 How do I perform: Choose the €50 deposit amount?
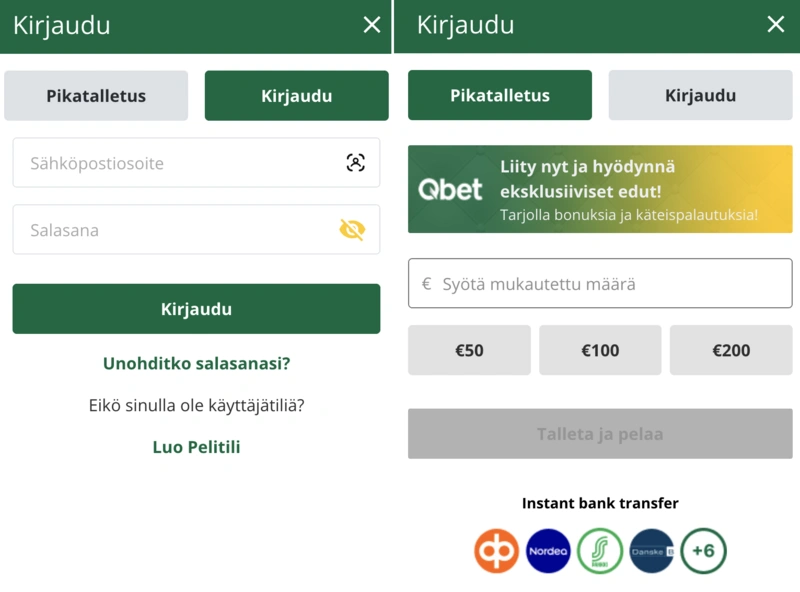click(x=469, y=351)
